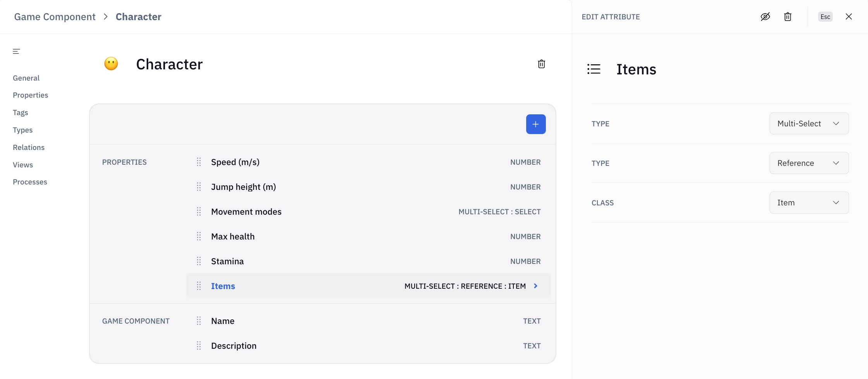The image size is (868, 379).
Task: Click the yellow emoji Character icon
Action: (x=111, y=64)
